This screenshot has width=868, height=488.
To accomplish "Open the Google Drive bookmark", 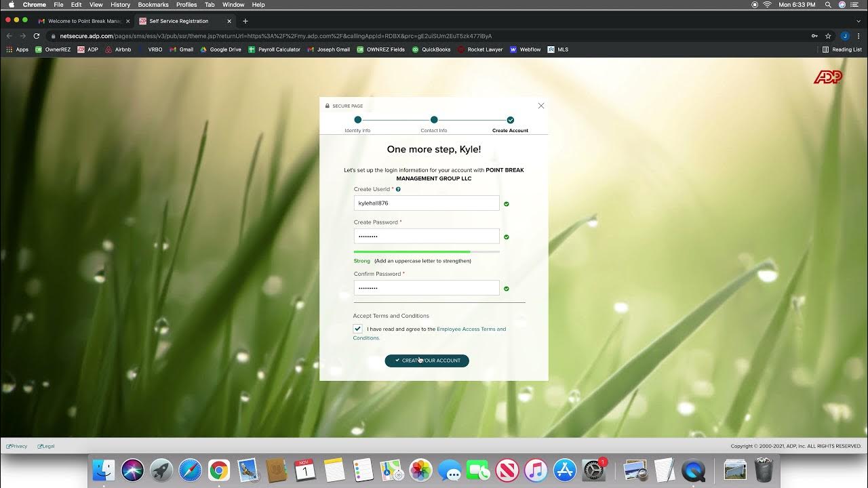I will click(220, 49).
